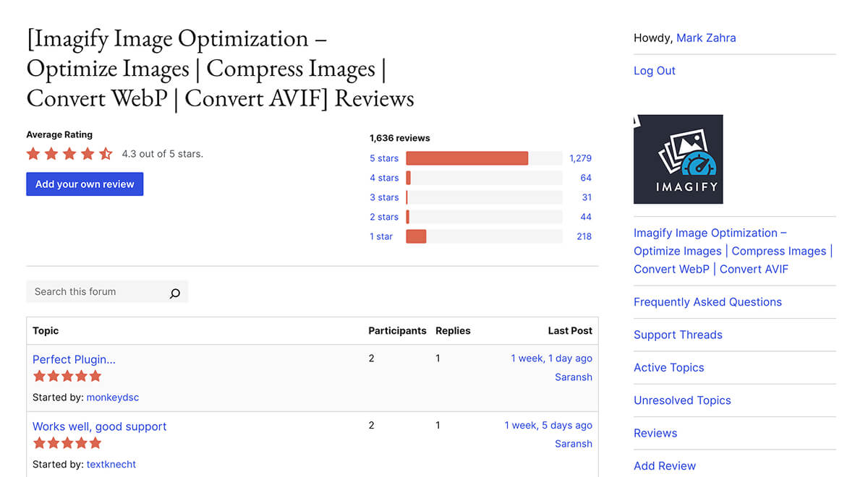Open the 31 three-star reviews count
This screenshot has height=477, width=868.
(587, 197)
